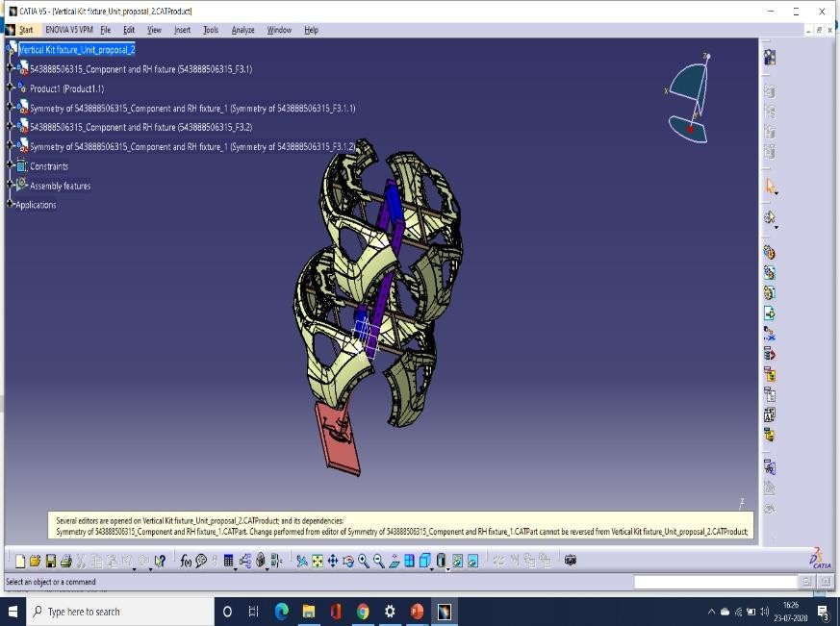This screenshot has width=840, height=626.
Task: Expand the Constraints tree node
Action: pyautogui.click(x=10, y=165)
